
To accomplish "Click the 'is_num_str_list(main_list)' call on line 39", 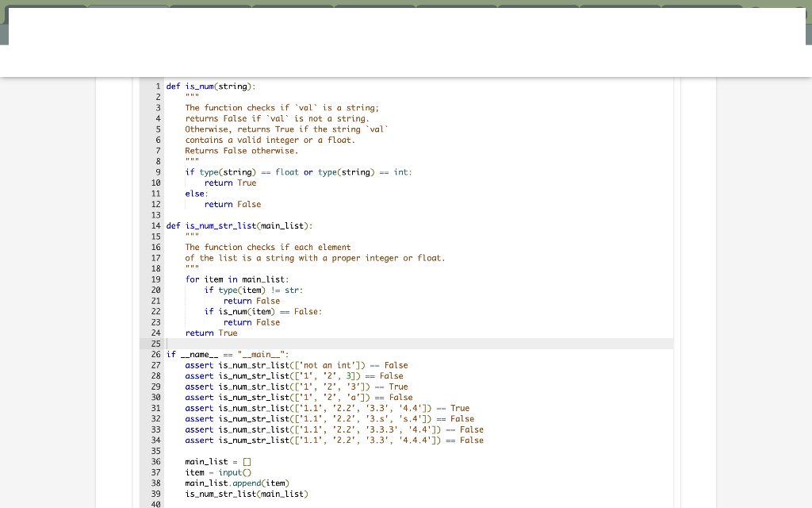I will click(x=247, y=494).
